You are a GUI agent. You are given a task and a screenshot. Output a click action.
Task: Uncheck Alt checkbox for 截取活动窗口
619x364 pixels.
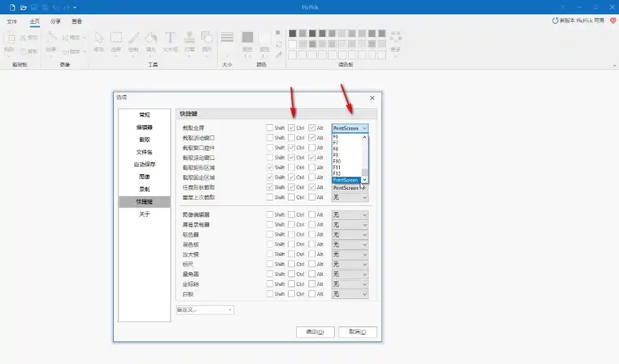pyautogui.click(x=312, y=138)
